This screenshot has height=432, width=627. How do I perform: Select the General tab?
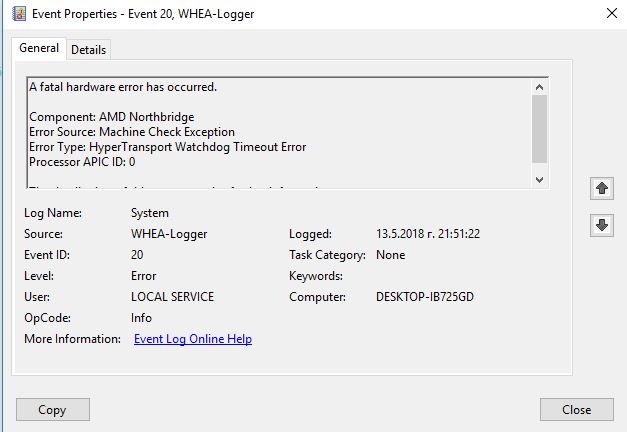(39, 48)
